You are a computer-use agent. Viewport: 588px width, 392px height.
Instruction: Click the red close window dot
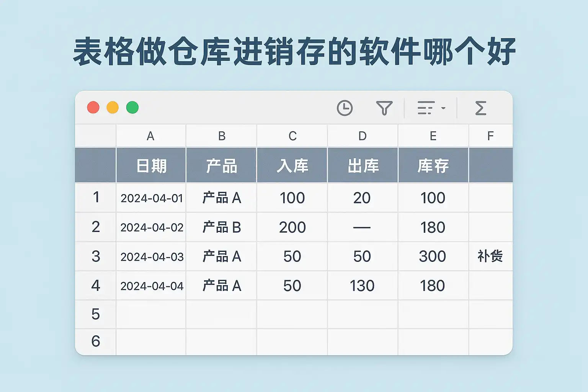pyautogui.click(x=93, y=108)
